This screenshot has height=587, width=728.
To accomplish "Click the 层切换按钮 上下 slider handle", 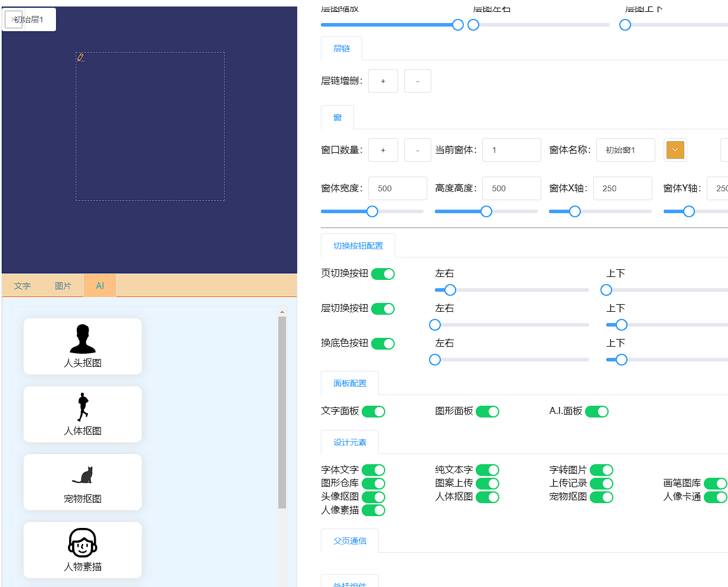I will [622, 325].
